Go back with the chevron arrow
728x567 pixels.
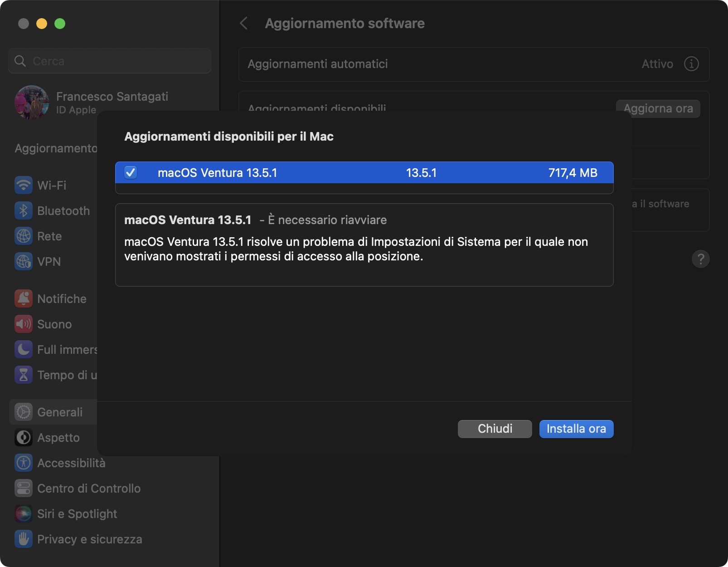click(x=244, y=23)
